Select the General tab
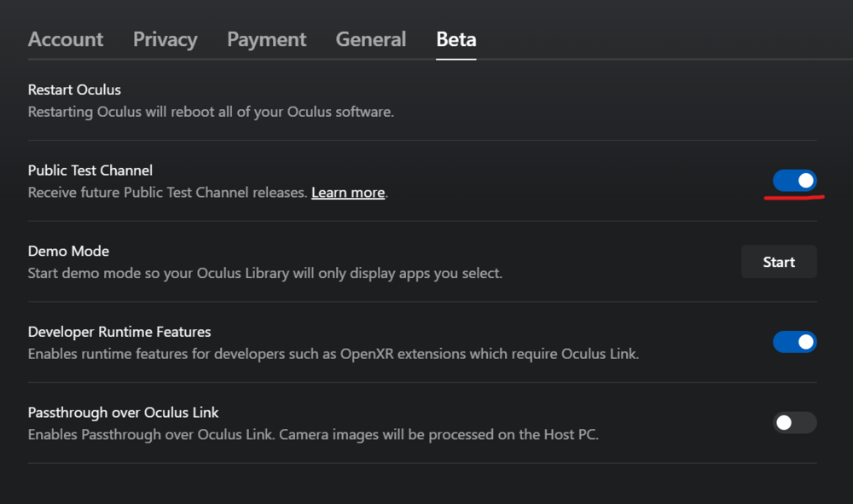The height and width of the screenshot is (504, 853). click(370, 39)
